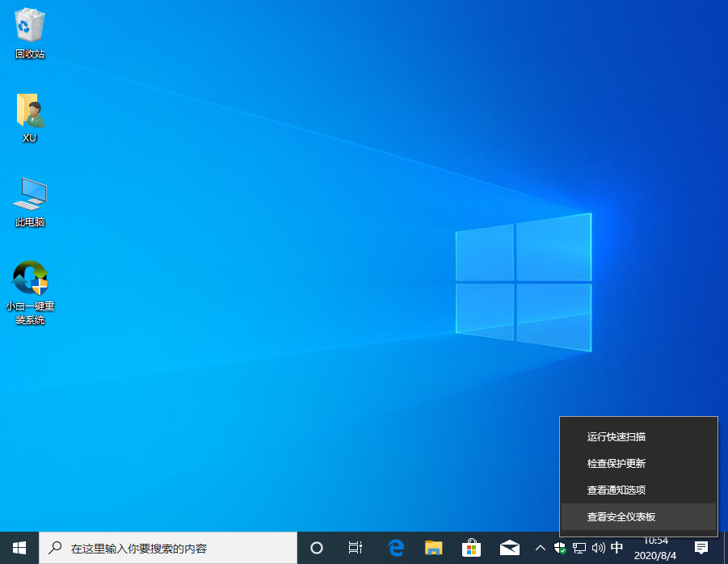
Task: Click 查看通知选项 menu entry
Action: tap(615, 490)
